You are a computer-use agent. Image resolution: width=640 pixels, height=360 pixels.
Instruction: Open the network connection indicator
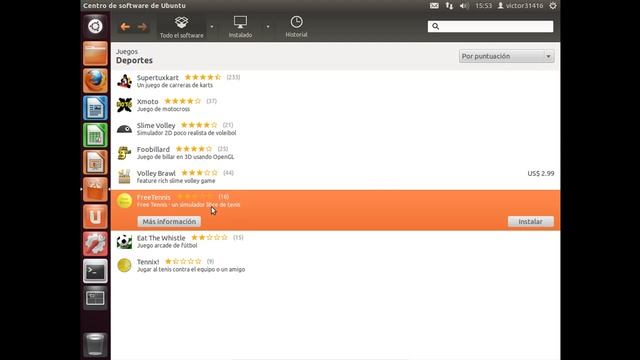[x=449, y=6]
